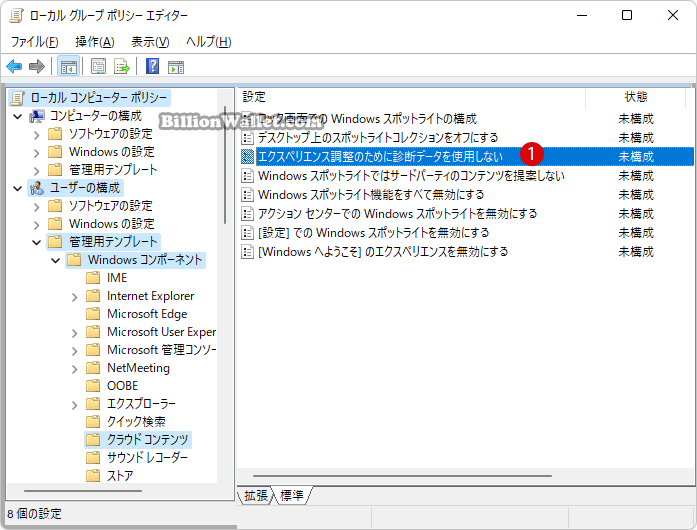Open the ヘルプ(H) menu
This screenshot has height=530, width=697.
tap(208, 42)
